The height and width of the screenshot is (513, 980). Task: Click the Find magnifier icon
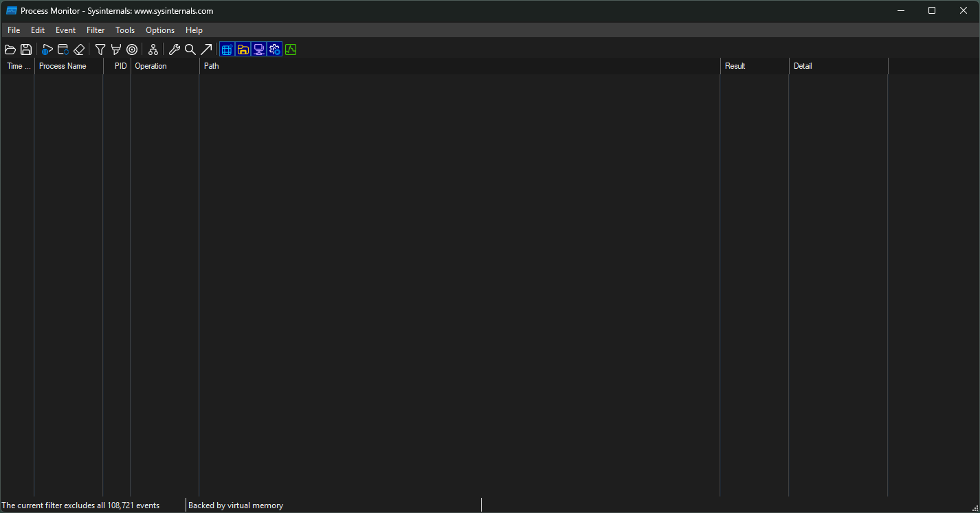pos(190,50)
